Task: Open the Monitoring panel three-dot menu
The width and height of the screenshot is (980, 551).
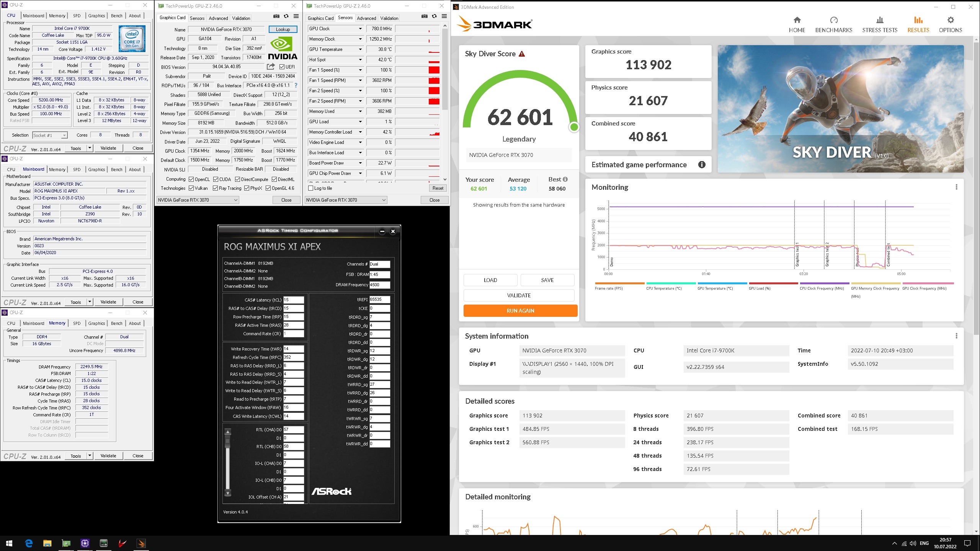Action: [956, 187]
